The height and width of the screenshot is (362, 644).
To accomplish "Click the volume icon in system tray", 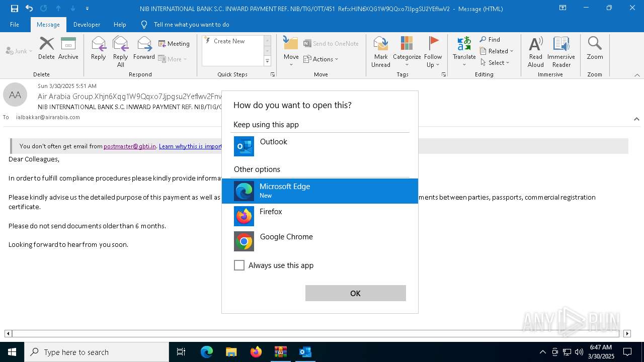I will pyautogui.click(x=579, y=352).
